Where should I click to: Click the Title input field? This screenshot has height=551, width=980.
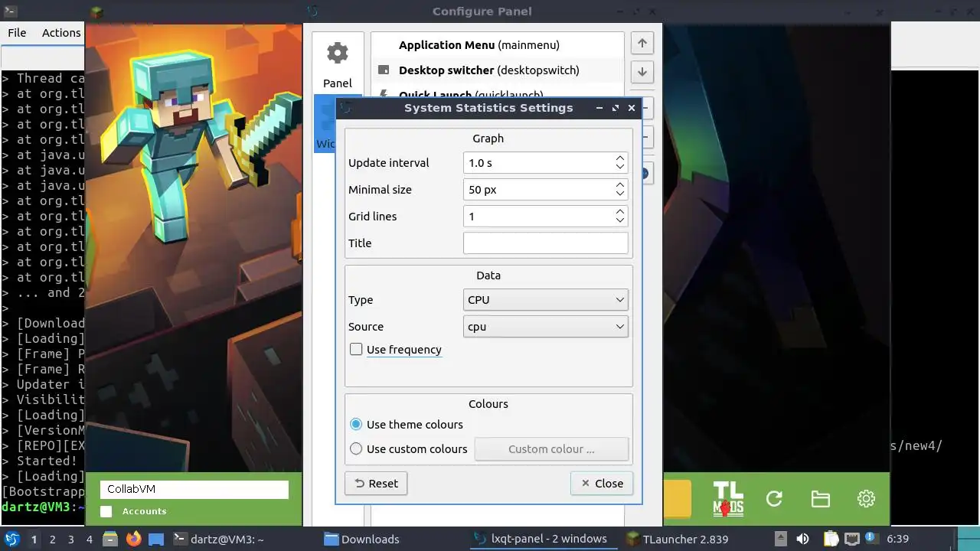545,243
